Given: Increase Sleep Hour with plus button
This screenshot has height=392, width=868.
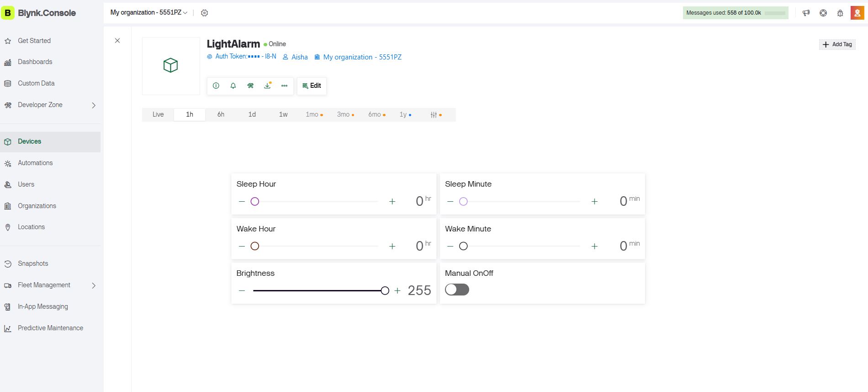Looking at the screenshot, I should click(x=392, y=201).
